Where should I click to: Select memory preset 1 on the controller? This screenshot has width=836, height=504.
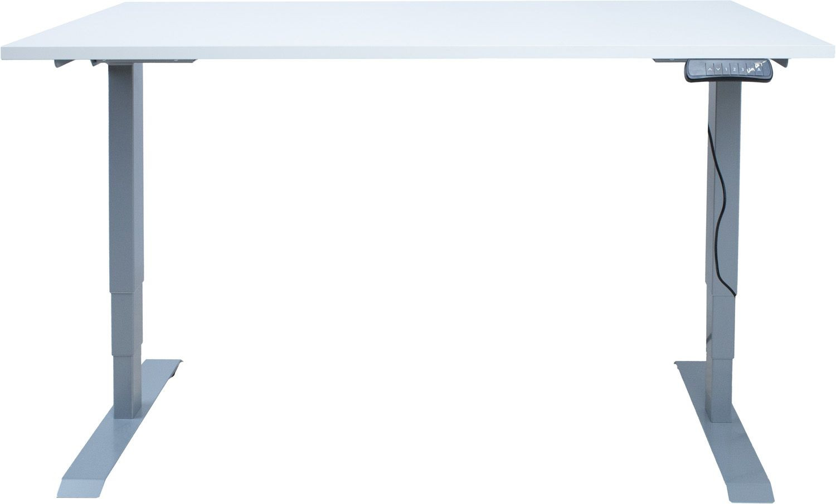(726, 69)
